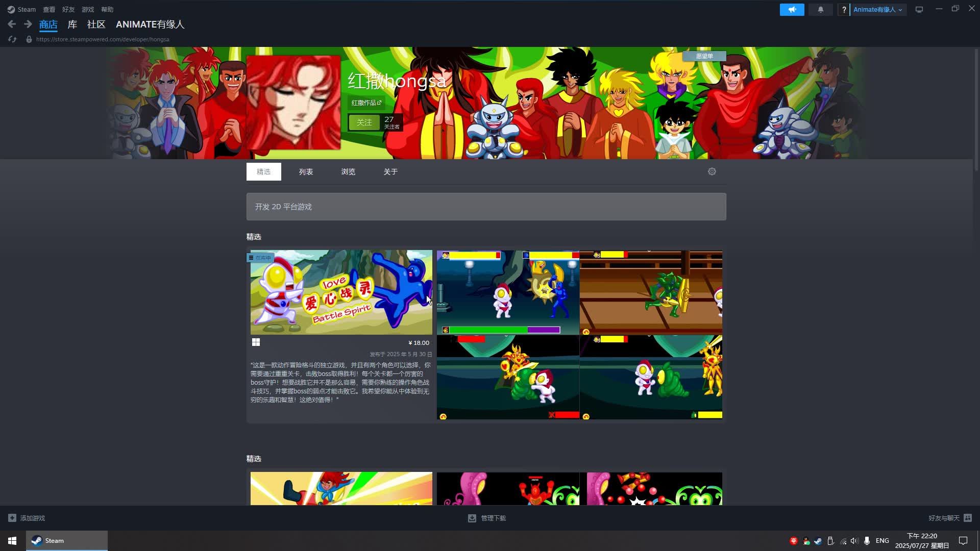Open the fight screenshot with white and blue heroes
Screen dimensions: 980x551
pos(508,292)
